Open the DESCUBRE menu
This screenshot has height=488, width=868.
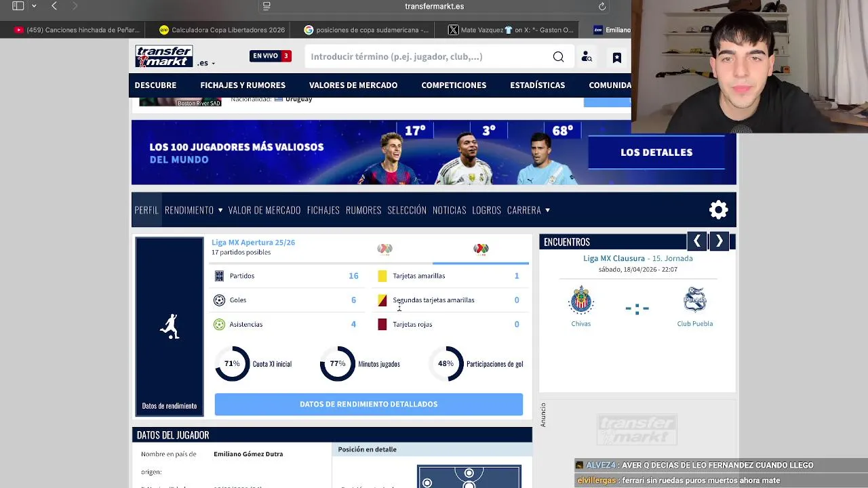click(x=155, y=85)
